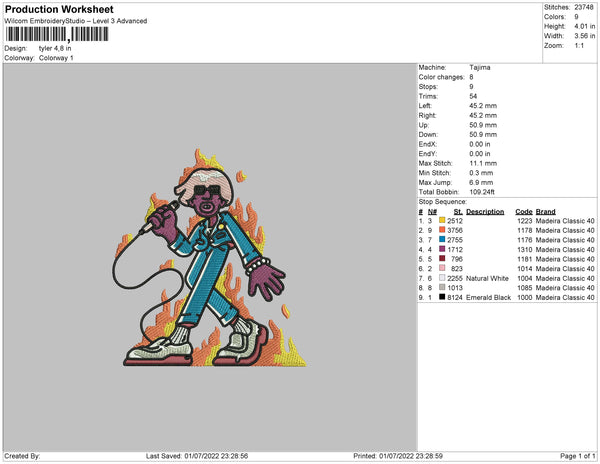Click the Width value 3.56 in
The image size is (600, 464).
(584, 36)
